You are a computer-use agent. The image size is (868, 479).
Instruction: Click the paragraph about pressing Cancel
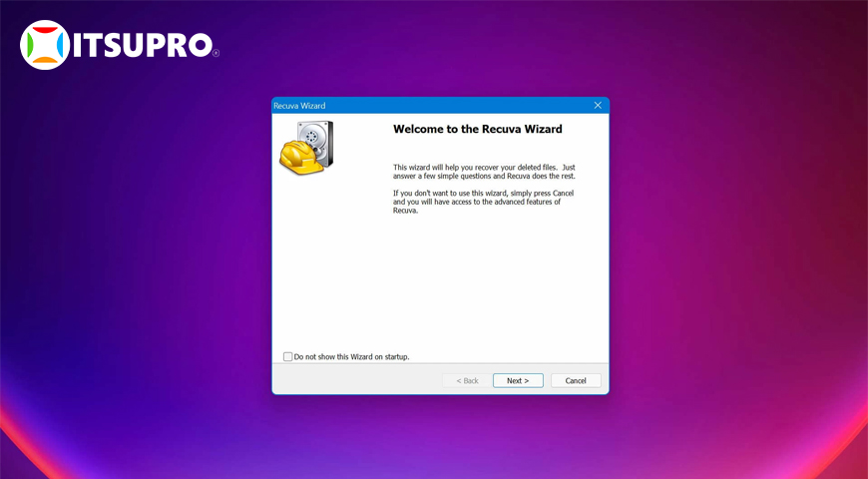click(483, 203)
